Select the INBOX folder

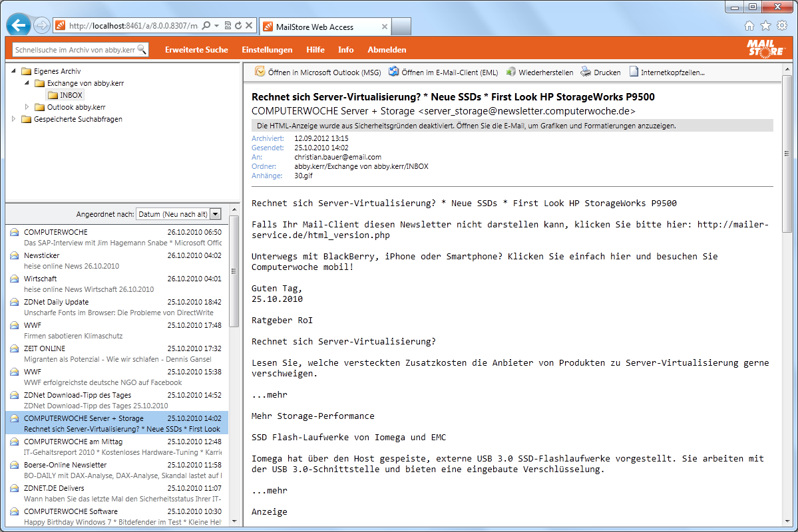(x=71, y=95)
